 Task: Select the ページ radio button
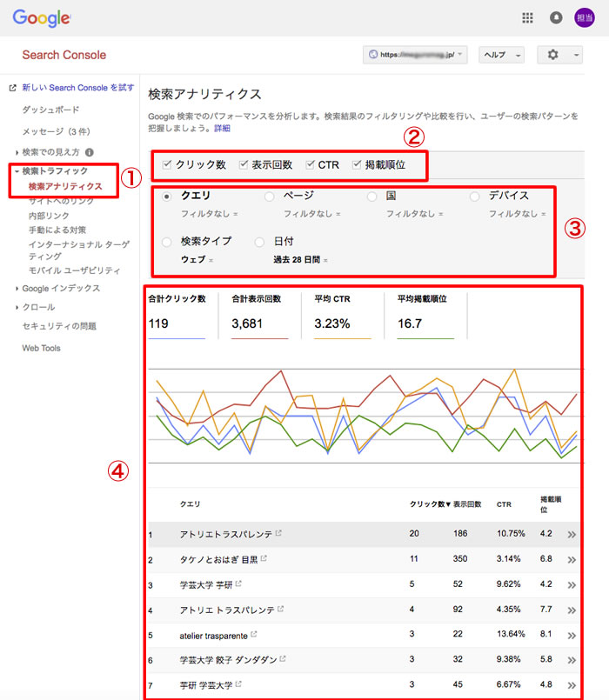[x=269, y=197]
